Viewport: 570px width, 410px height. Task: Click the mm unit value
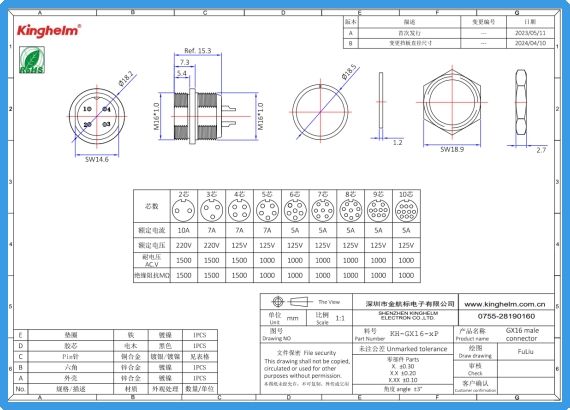point(292,318)
